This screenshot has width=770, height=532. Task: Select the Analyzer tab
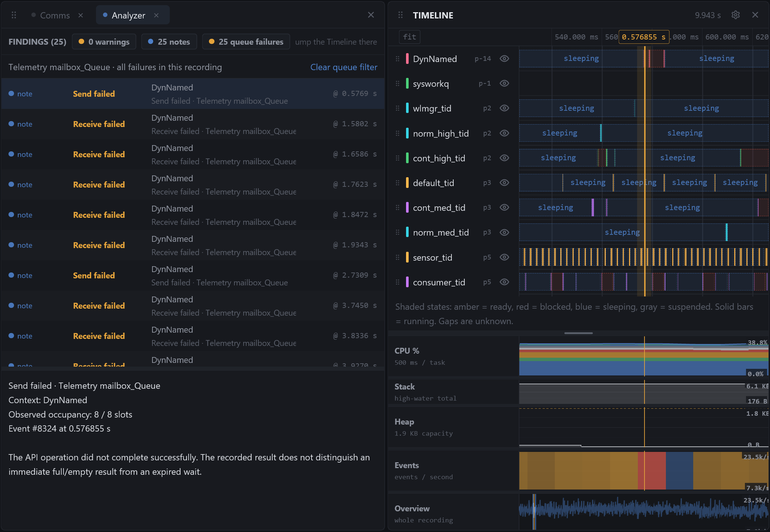pyautogui.click(x=128, y=15)
